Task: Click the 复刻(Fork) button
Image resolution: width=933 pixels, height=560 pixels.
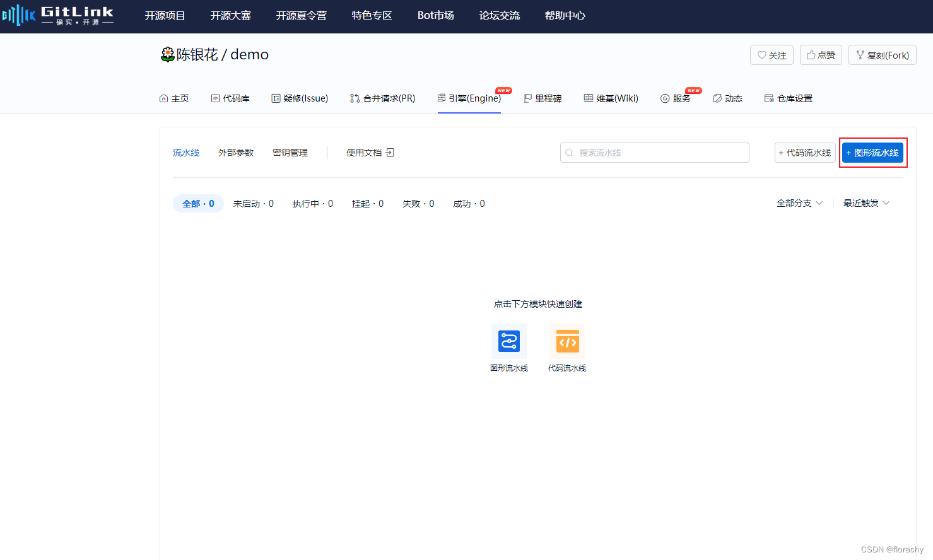Action: pyautogui.click(x=882, y=55)
